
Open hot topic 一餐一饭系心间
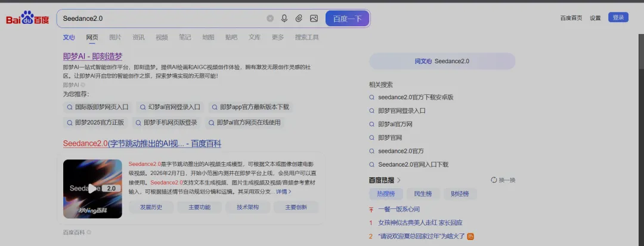click(x=399, y=210)
